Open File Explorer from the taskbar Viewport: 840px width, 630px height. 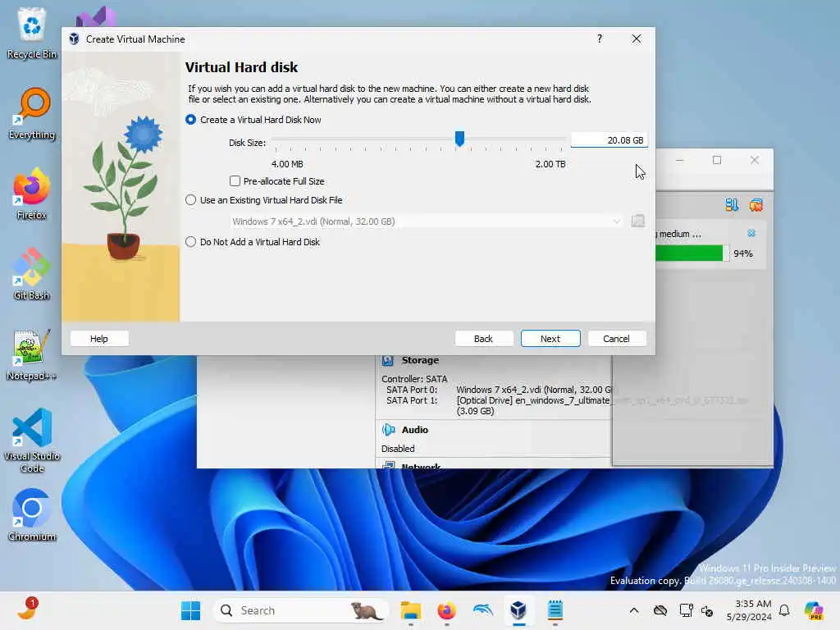click(411, 610)
